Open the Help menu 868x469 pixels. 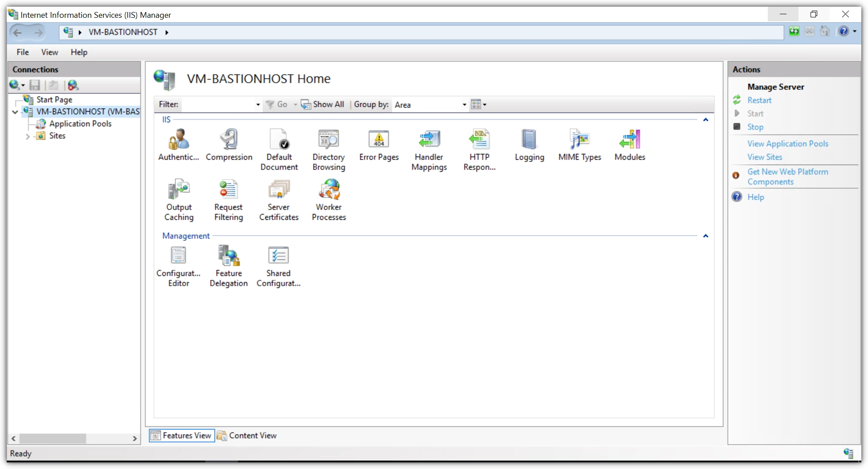coord(79,52)
